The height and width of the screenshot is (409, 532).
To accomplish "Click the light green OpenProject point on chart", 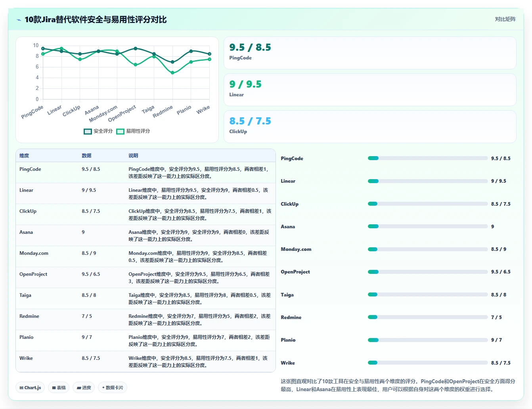I will click(136, 65).
